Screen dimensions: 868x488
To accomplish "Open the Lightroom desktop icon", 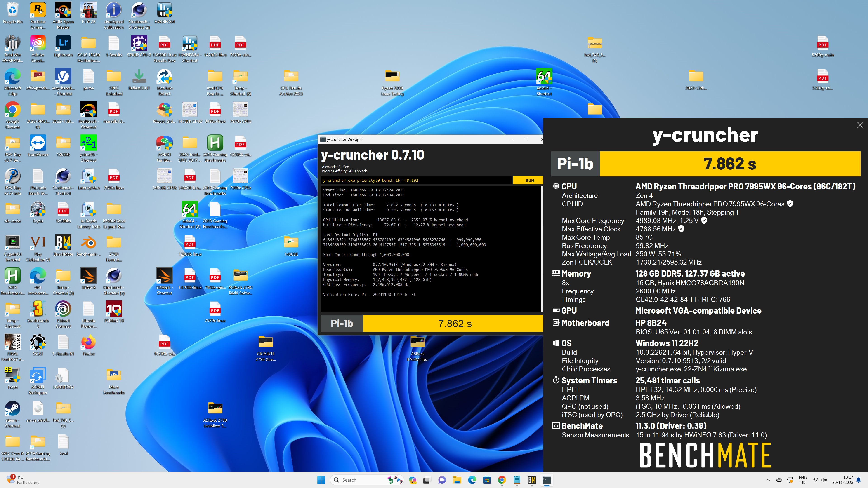I will click(63, 46).
